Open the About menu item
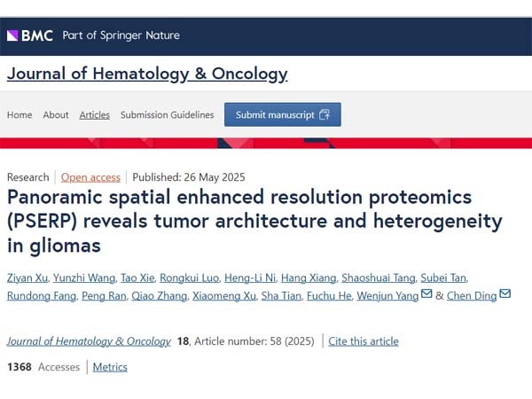This screenshot has width=532, height=399. tap(56, 114)
